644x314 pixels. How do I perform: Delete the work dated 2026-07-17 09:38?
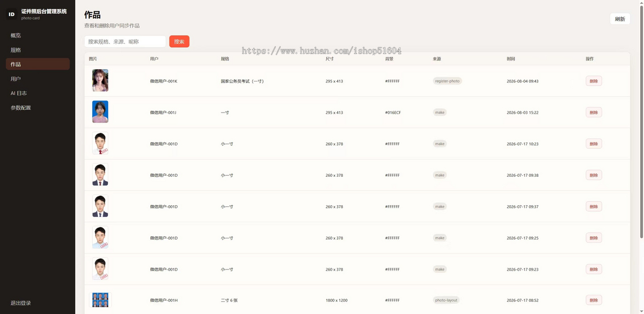click(x=594, y=175)
